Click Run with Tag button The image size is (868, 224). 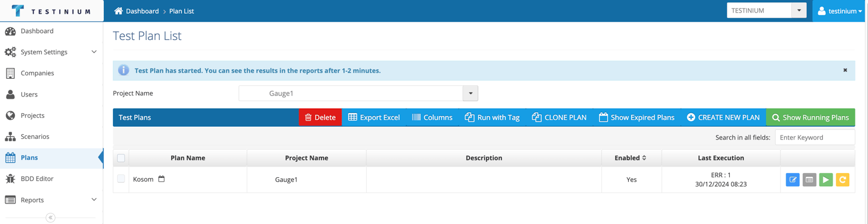coord(492,117)
